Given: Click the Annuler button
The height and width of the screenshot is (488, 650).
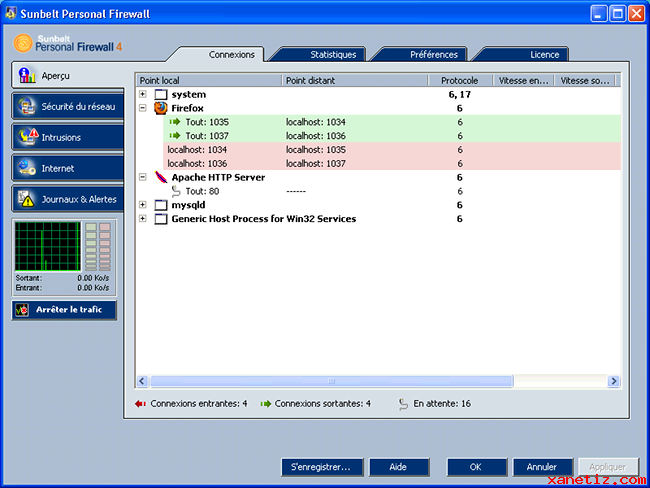Looking at the screenshot, I should (x=543, y=467).
